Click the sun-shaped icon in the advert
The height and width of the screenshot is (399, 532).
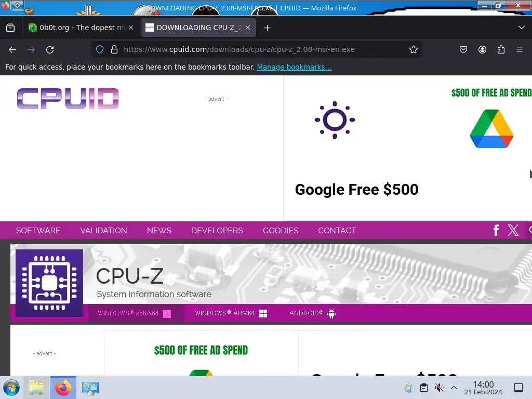click(x=335, y=120)
